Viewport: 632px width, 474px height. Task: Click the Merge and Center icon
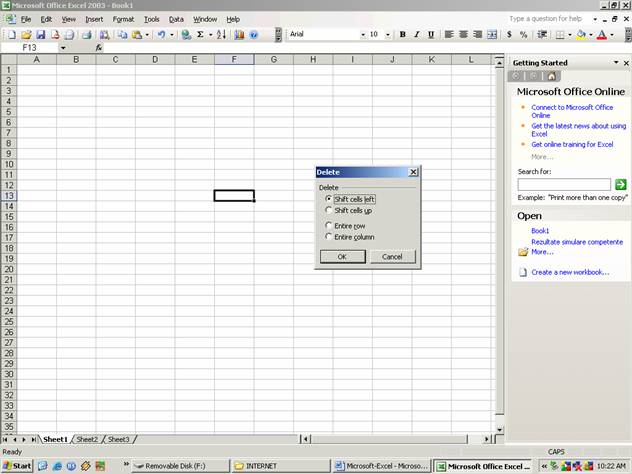[492, 35]
